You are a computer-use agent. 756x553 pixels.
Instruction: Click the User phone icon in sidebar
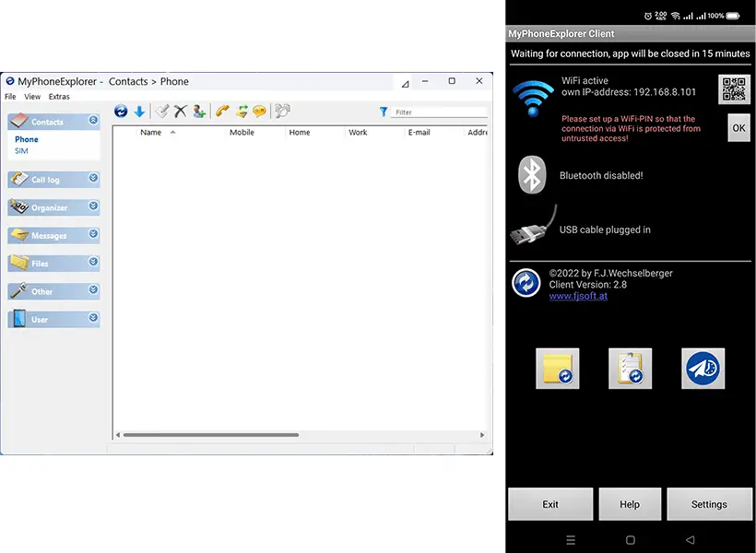click(x=18, y=319)
